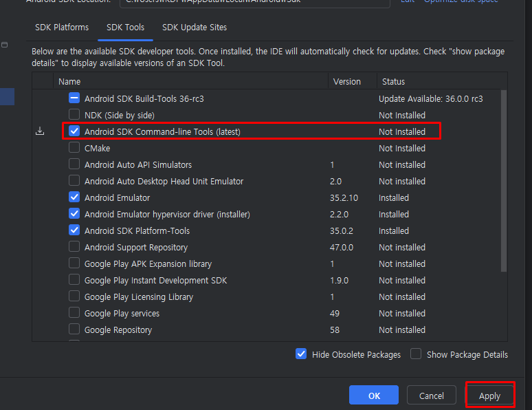Click version 2.2.0 of hypervisor driver
Image resolution: width=532 pixels, height=410 pixels.
tap(339, 215)
